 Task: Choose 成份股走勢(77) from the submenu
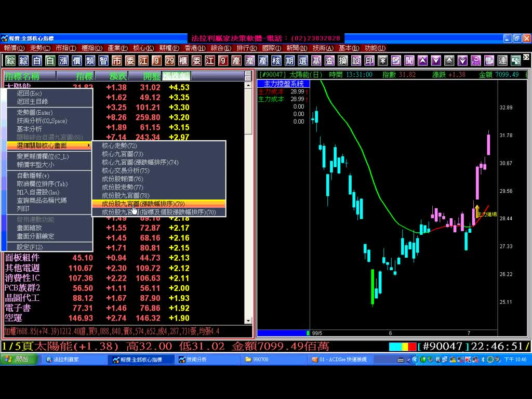[159, 187]
